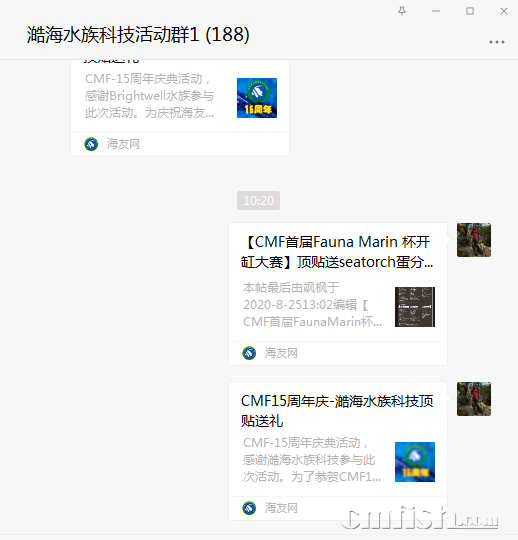518x540 pixels.
Task: Open the dark thumbnail in the Fauna Marin card
Action: (x=415, y=307)
